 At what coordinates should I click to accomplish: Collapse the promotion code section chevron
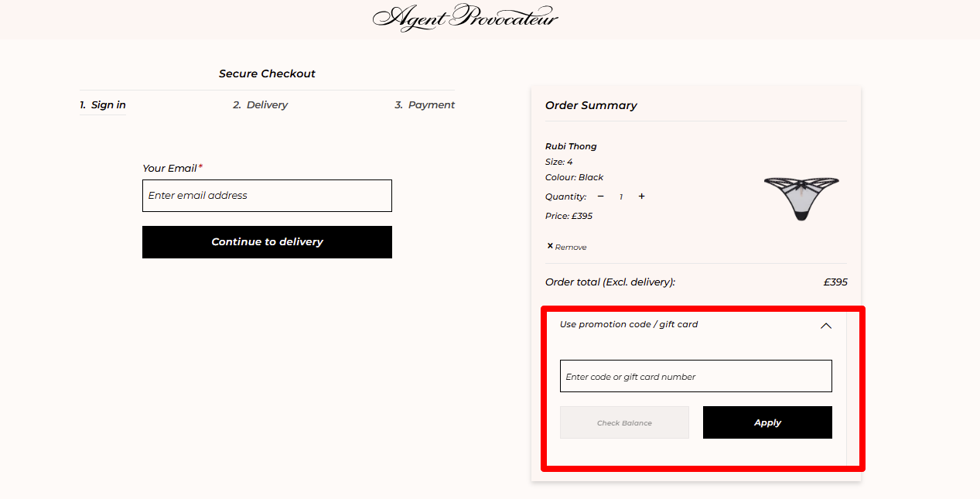[x=826, y=326]
